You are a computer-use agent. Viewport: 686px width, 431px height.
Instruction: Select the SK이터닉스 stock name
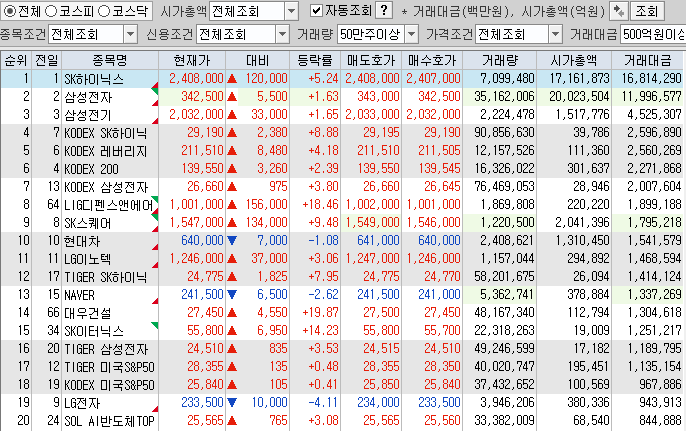(x=94, y=331)
